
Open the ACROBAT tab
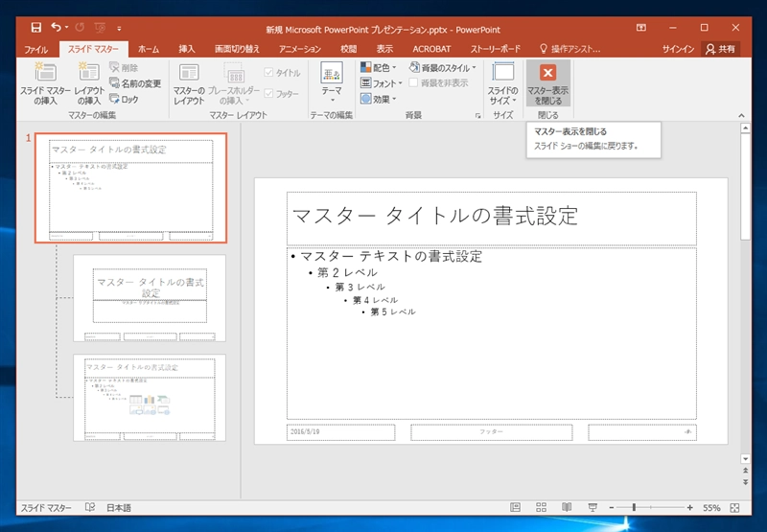(x=431, y=49)
